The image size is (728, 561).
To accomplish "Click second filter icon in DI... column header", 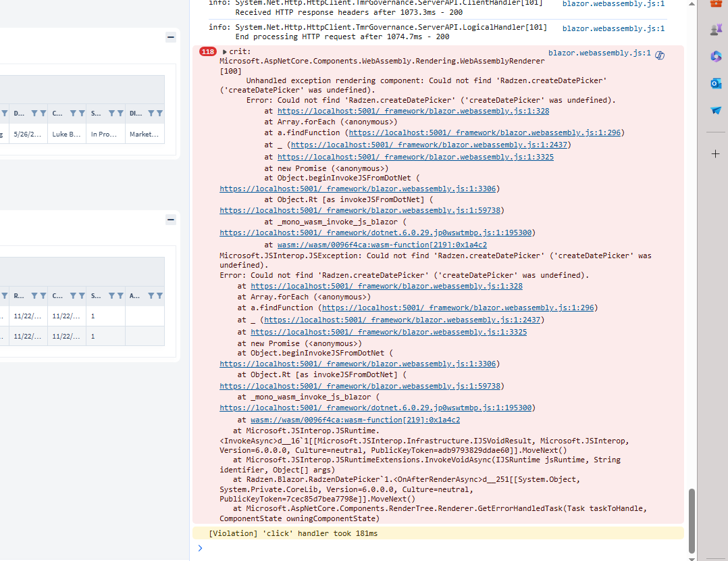I will point(159,114).
